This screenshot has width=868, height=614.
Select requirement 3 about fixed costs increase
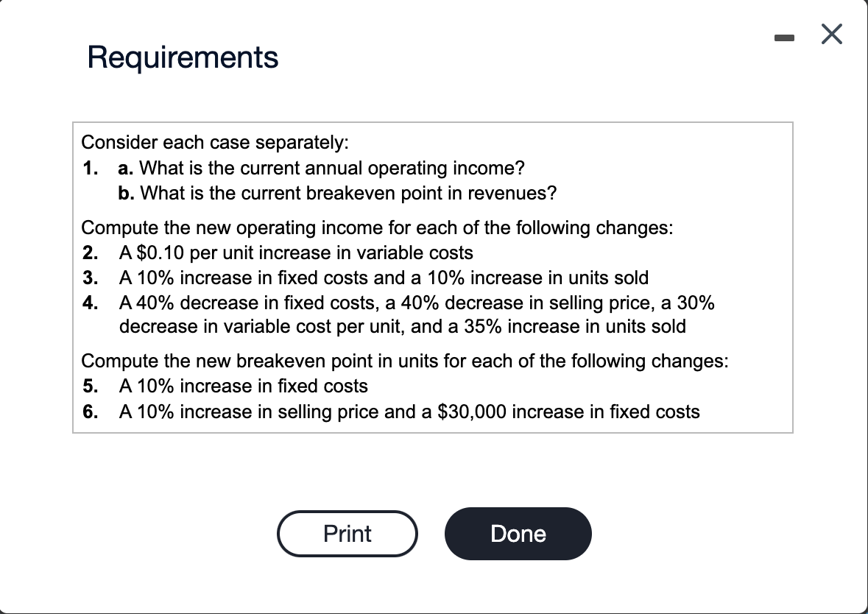tap(383, 278)
